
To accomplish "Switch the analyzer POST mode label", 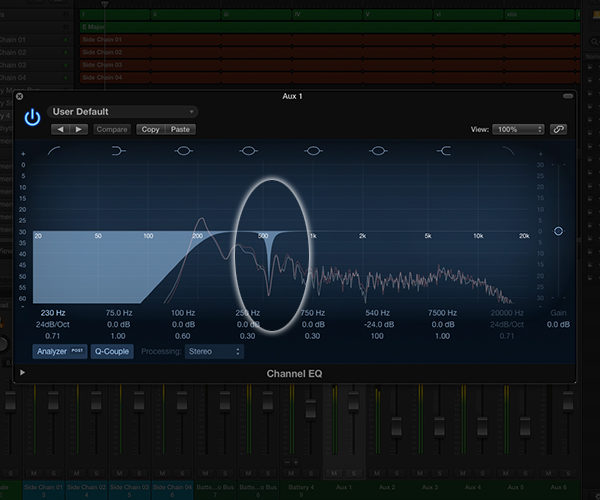I will tap(78, 350).
